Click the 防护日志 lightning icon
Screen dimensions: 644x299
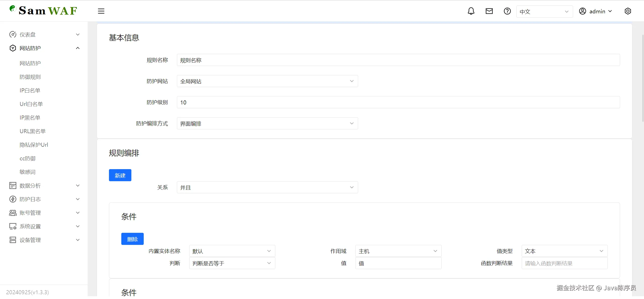point(13,199)
